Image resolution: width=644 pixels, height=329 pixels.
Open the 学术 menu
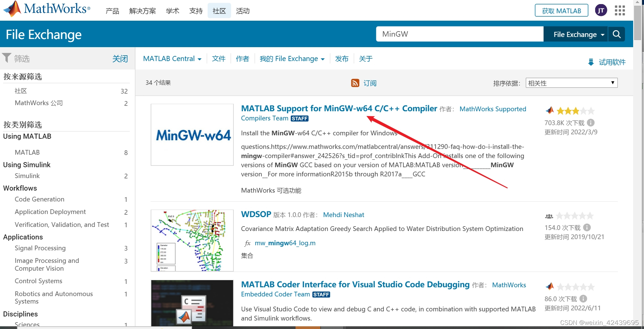[x=172, y=11]
